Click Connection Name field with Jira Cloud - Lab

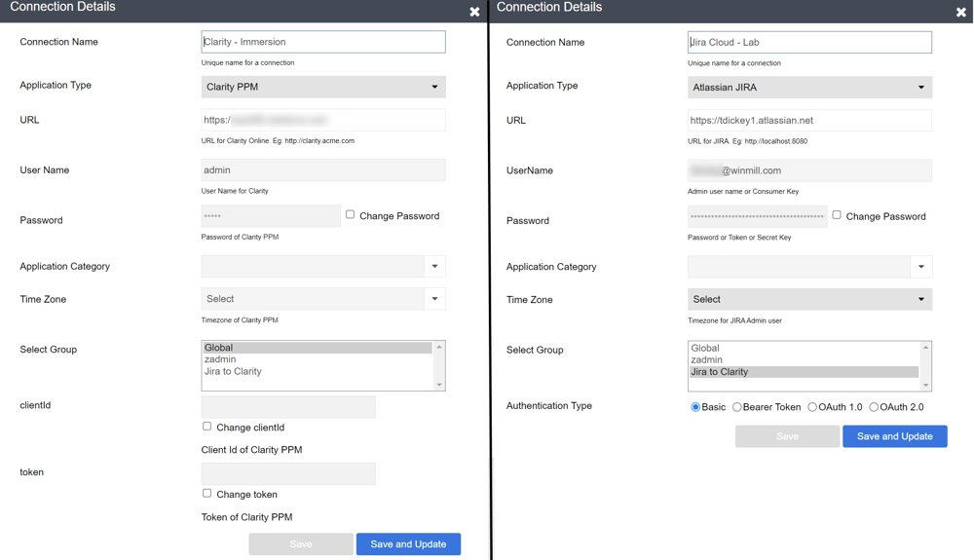(x=809, y=42)
